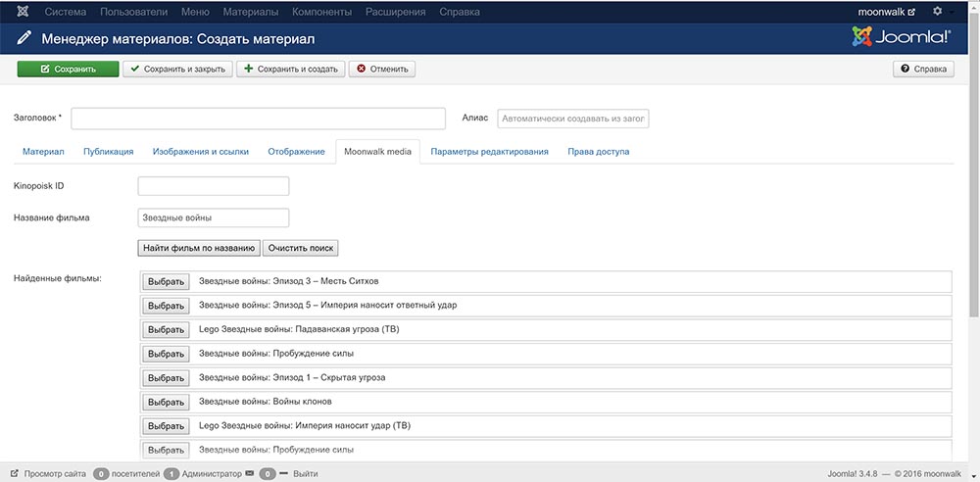Focus the Kinopoisk ID input field

tap(213, 186)
